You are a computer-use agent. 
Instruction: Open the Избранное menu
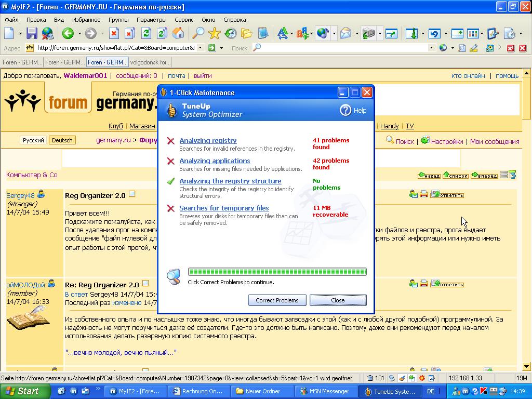86,20
